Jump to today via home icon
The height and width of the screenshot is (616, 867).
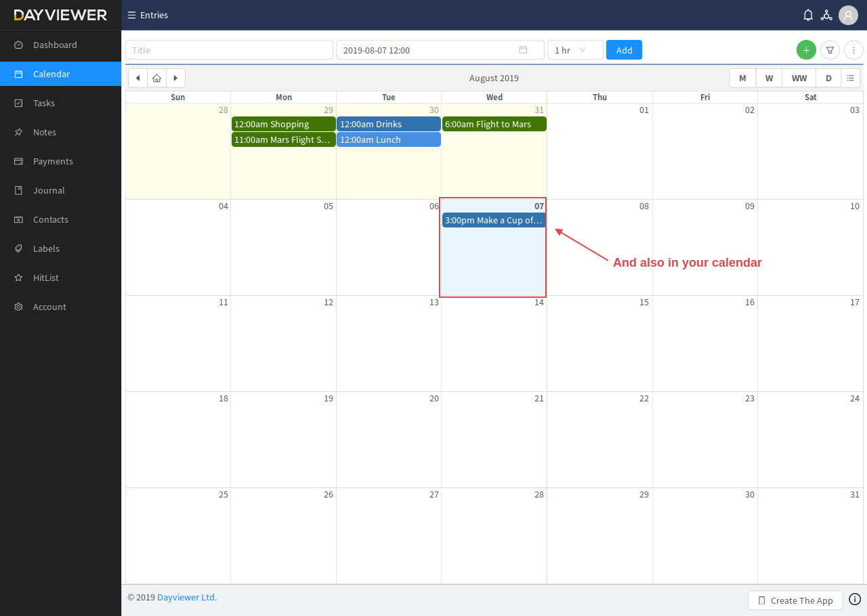tap(156, 78)
